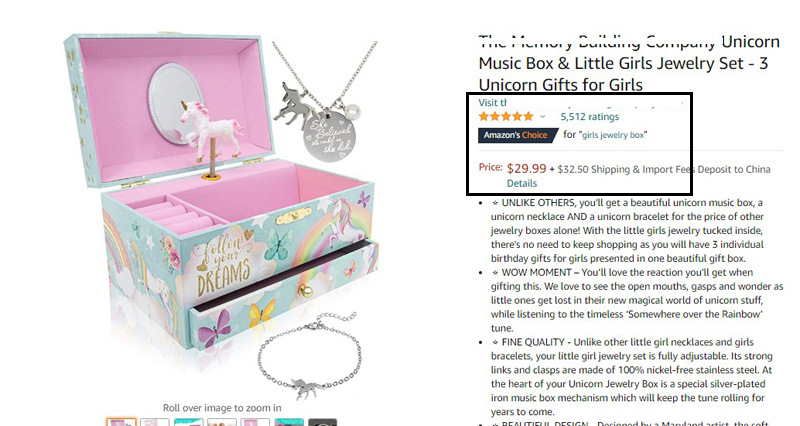Click the $29.99 price
Viewport: 800px width, 426px height.
(x=526, y=168)
